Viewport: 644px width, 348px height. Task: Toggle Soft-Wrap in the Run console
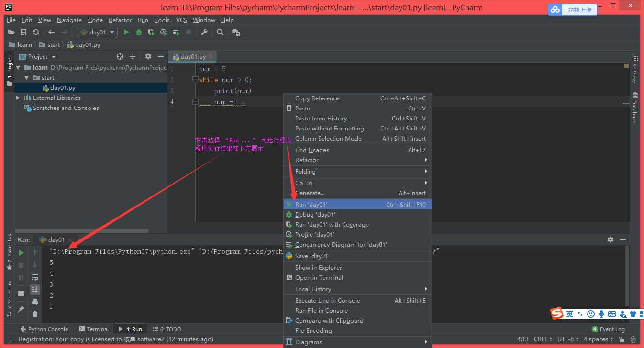35,277
